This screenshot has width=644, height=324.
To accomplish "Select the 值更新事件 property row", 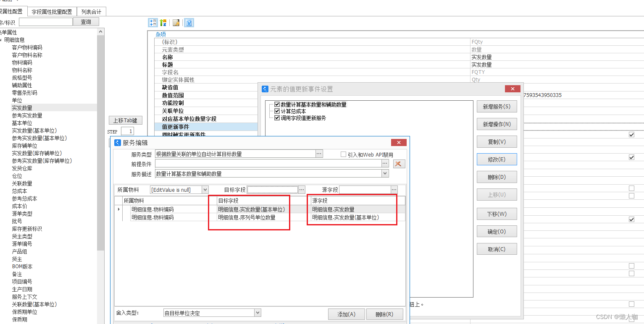I will pyautogui.click(x=206, y=126).
